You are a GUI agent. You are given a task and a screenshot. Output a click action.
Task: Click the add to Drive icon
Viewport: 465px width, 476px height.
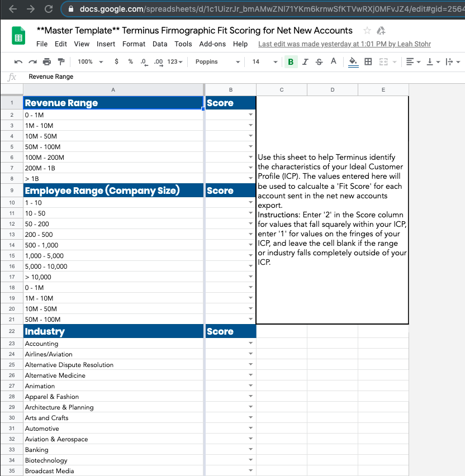click(381, 31)
